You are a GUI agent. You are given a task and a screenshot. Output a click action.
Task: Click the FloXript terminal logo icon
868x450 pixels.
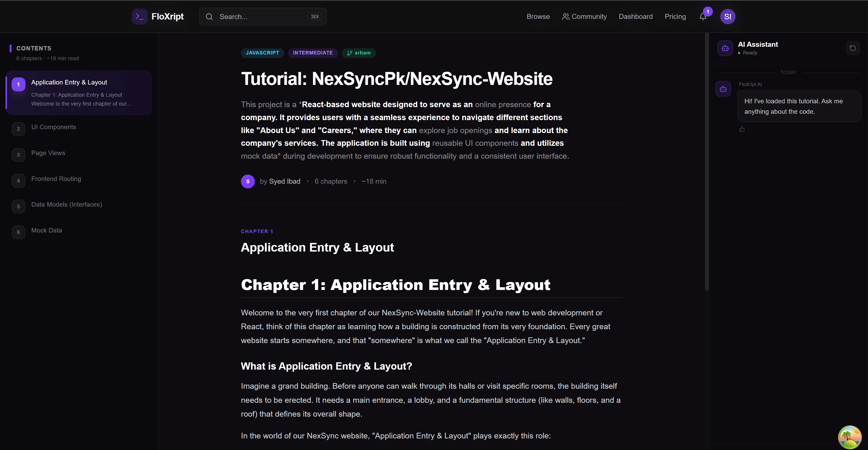tap(139, 16)
